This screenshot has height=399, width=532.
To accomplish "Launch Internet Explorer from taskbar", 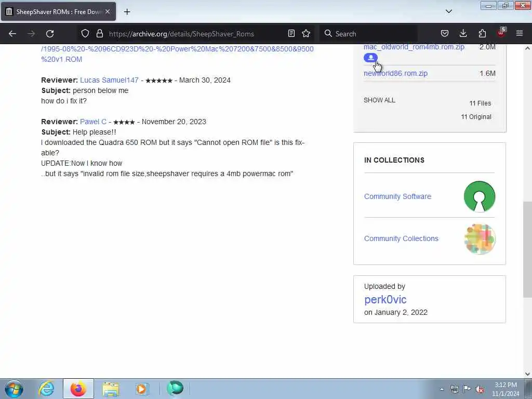I will pos(46,389).
